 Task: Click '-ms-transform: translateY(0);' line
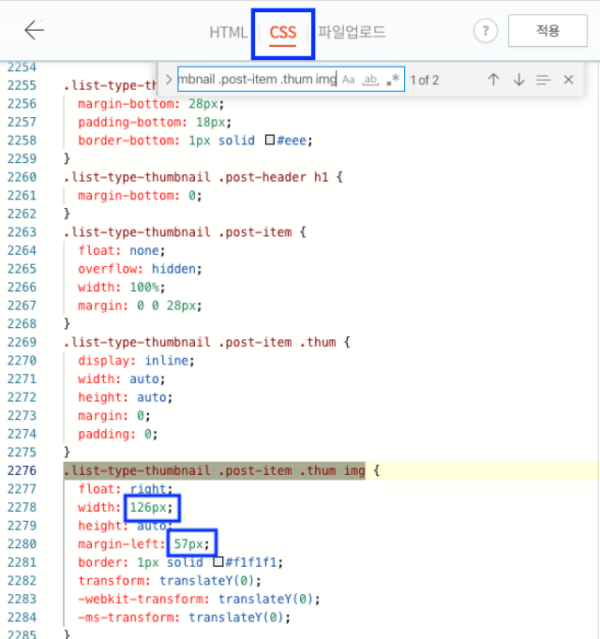tap(184, 617)
